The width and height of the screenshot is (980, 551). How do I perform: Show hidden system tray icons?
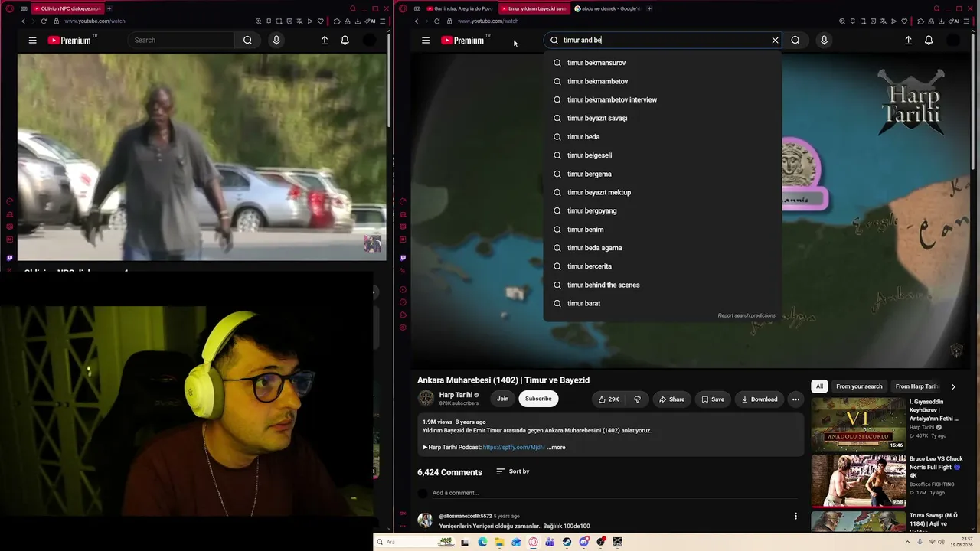pos(910,542)
